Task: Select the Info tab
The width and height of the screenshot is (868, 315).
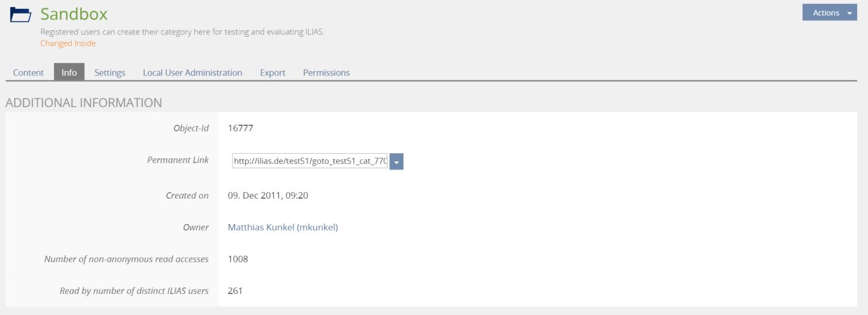Action: point(69,72)
